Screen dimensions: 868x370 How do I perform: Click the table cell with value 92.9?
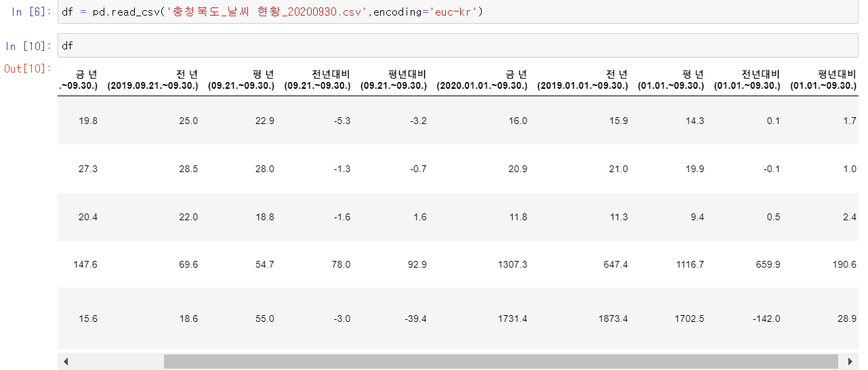coord(417,264)
